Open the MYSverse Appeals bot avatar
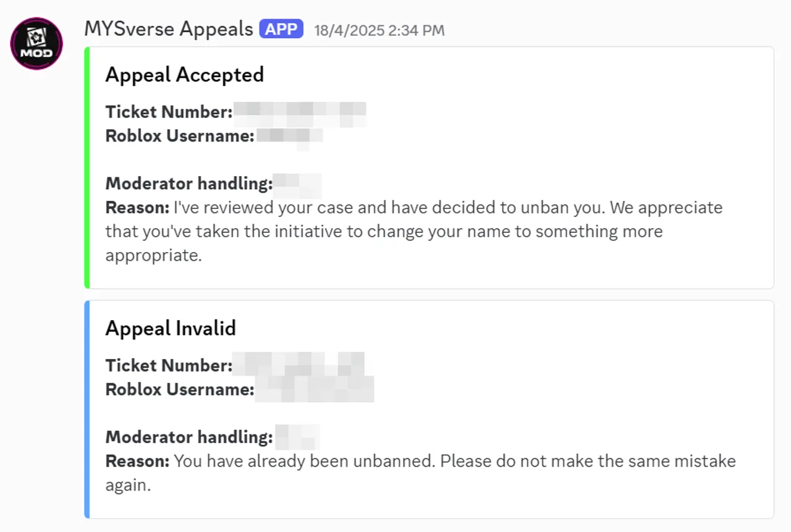The width and height of the screenshot is (791, 532). pos(36,44)
